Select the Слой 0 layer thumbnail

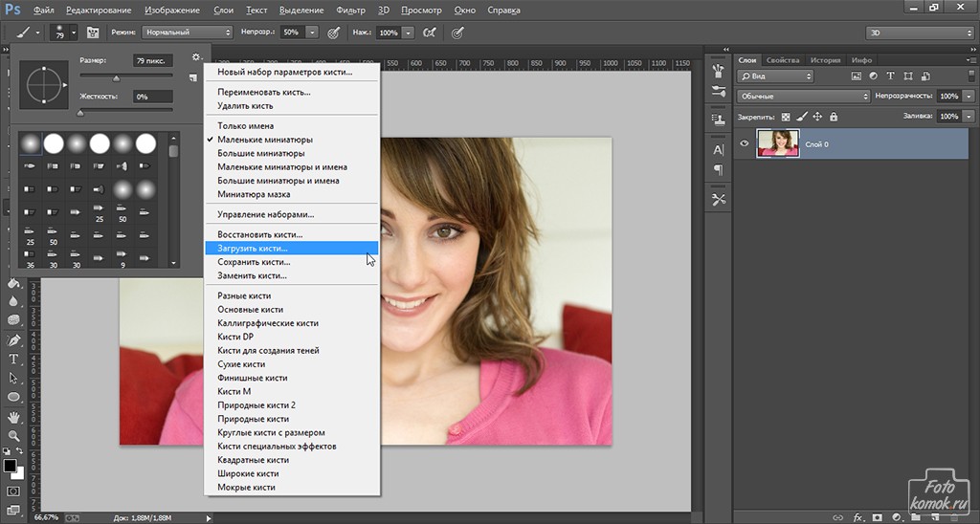777,143
